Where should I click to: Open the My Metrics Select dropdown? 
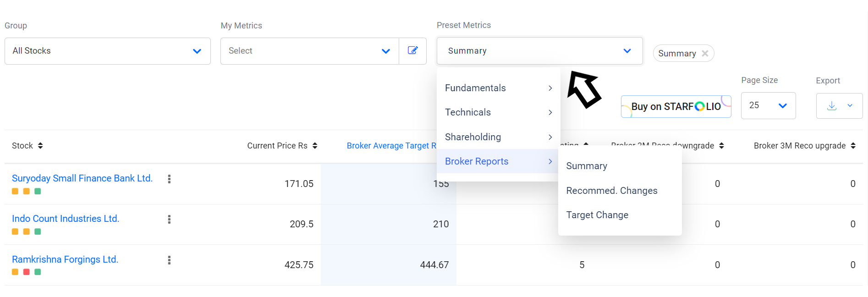309,51
